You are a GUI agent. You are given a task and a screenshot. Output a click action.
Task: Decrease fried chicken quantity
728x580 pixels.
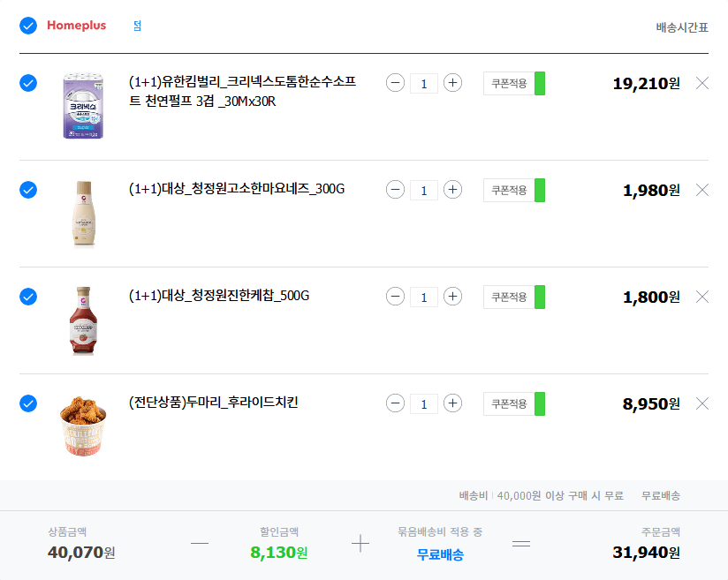coord(396,403)
